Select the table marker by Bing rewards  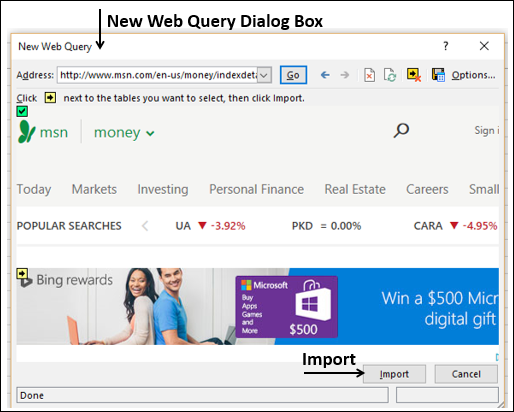pos(22,274)
